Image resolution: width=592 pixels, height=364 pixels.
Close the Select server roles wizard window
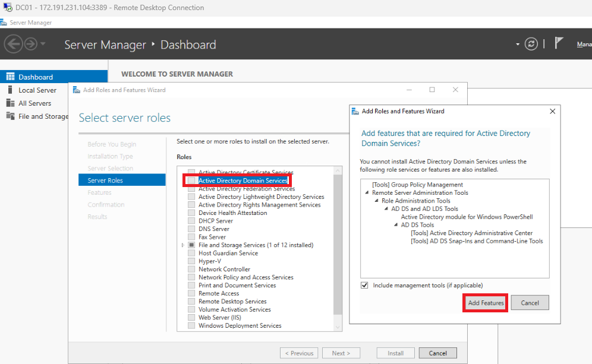tap(455, 90)
